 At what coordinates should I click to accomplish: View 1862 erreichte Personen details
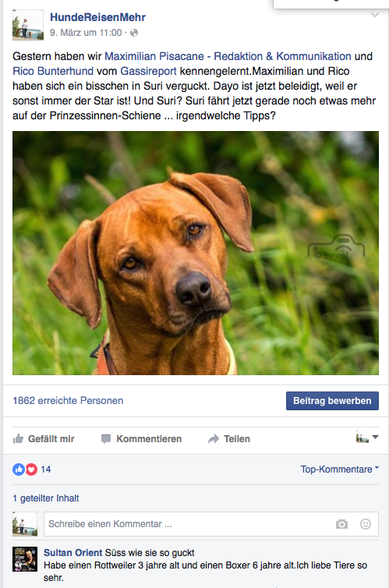68,401
